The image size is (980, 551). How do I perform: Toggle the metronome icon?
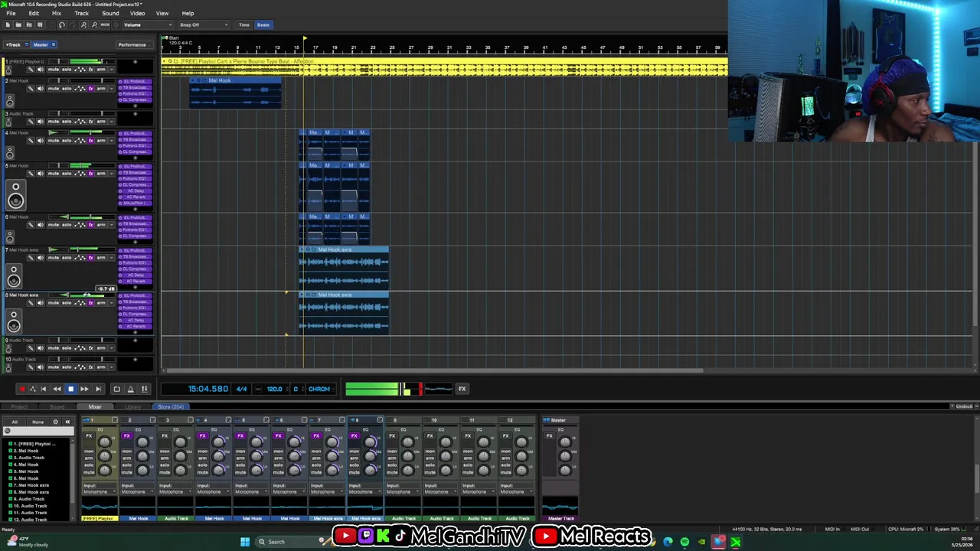(x=130, y=389)
